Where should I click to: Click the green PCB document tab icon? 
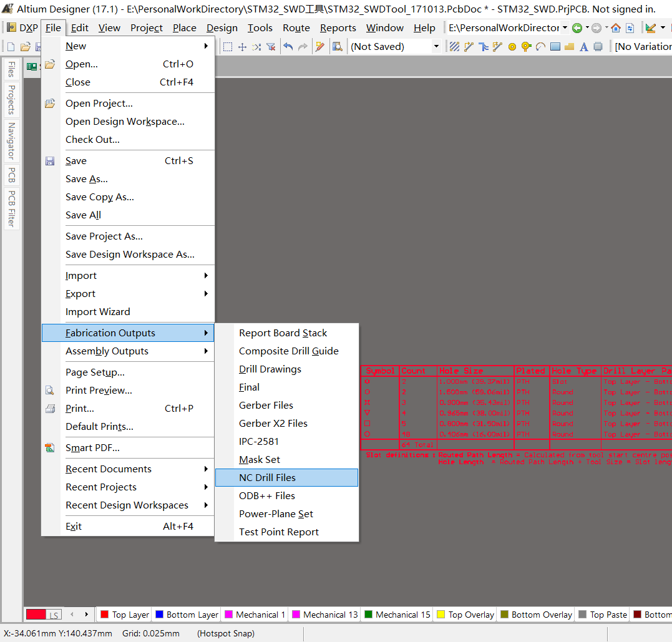(32, 66)
